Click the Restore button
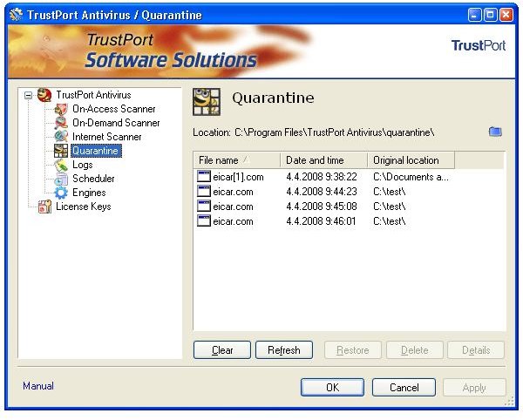The height and width of the screenshot is (420, 523). point(352,350)
